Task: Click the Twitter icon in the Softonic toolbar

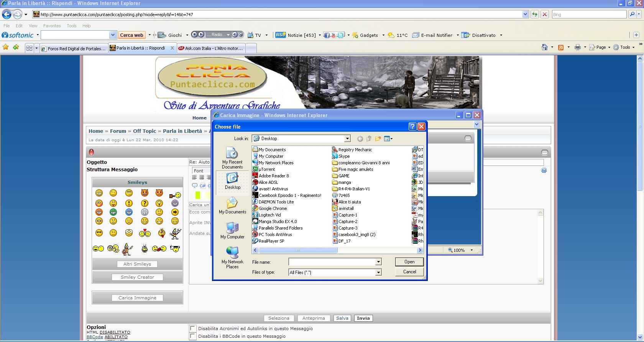Action: (341, 35)
